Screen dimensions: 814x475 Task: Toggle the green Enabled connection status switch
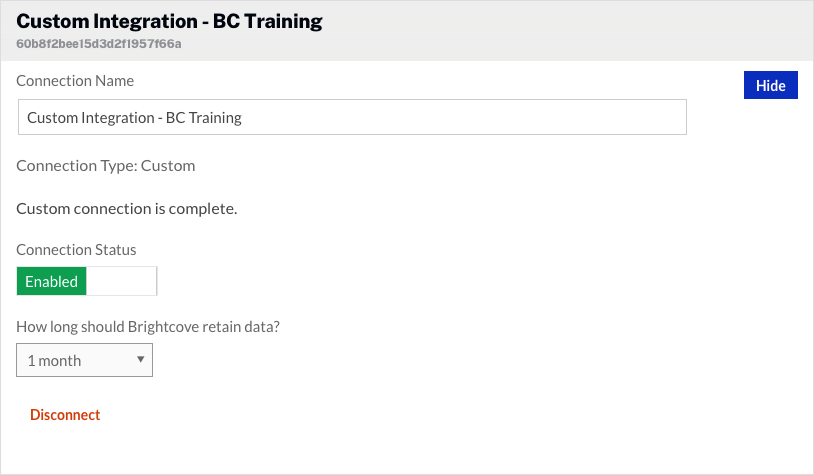click(52, 282)
